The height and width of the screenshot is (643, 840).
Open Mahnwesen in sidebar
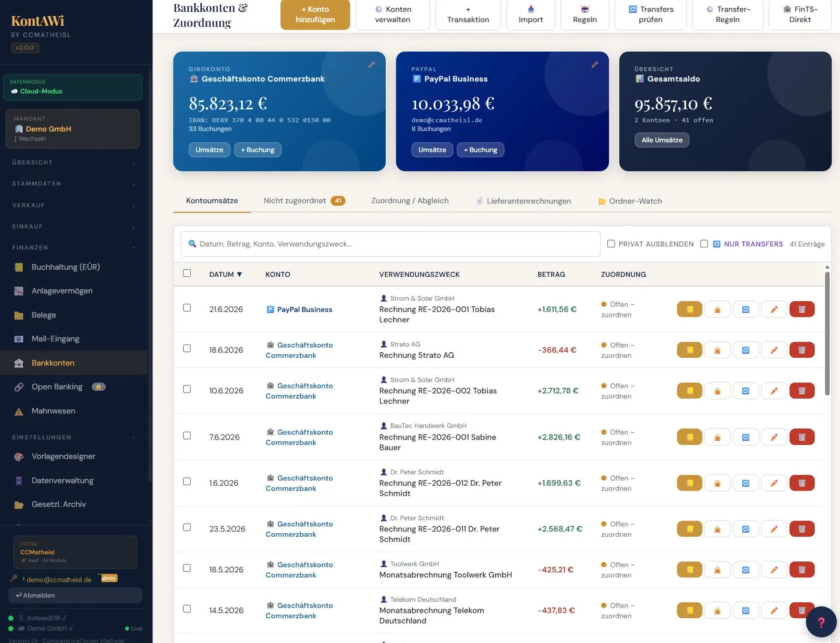tap(74, 411)
